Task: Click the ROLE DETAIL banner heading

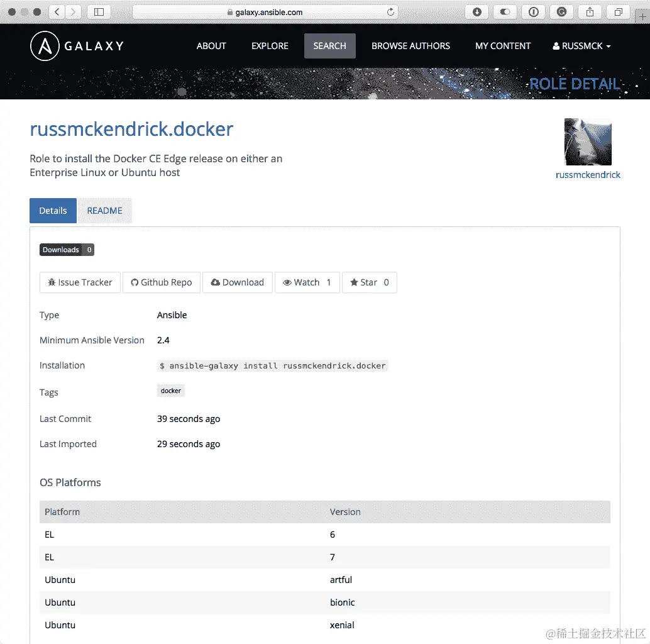Action: (x=575, y=84)
